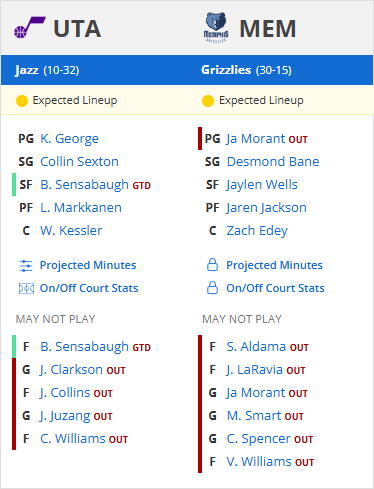
Task: Open Zach Edey player link
Action: tap(257, 231)
